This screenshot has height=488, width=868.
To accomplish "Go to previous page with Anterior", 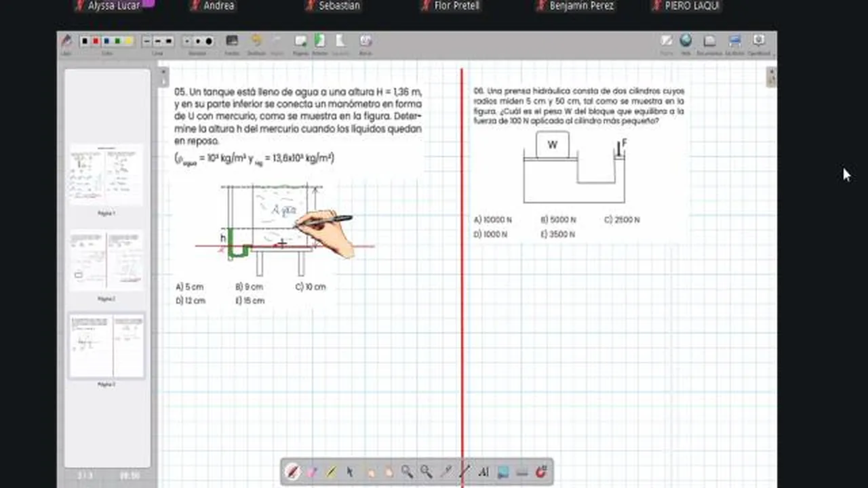I will point(319,43).
